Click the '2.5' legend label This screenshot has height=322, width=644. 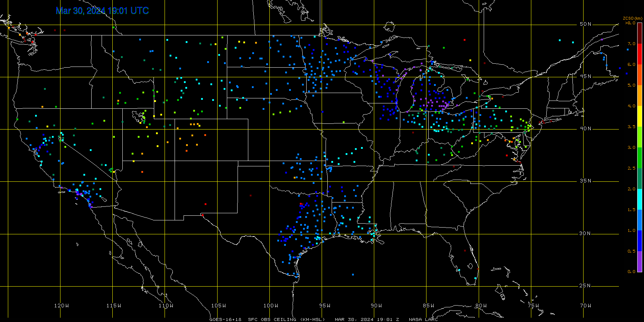(631, 168)
